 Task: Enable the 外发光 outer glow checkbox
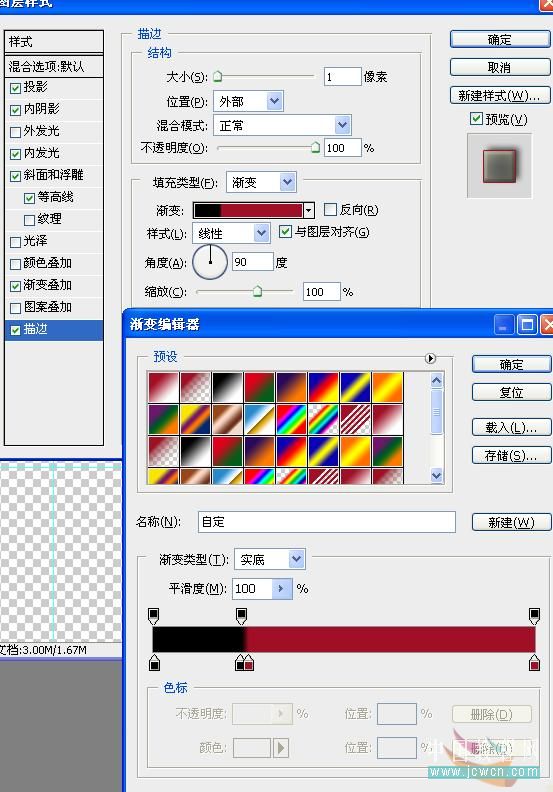[15, 132]
